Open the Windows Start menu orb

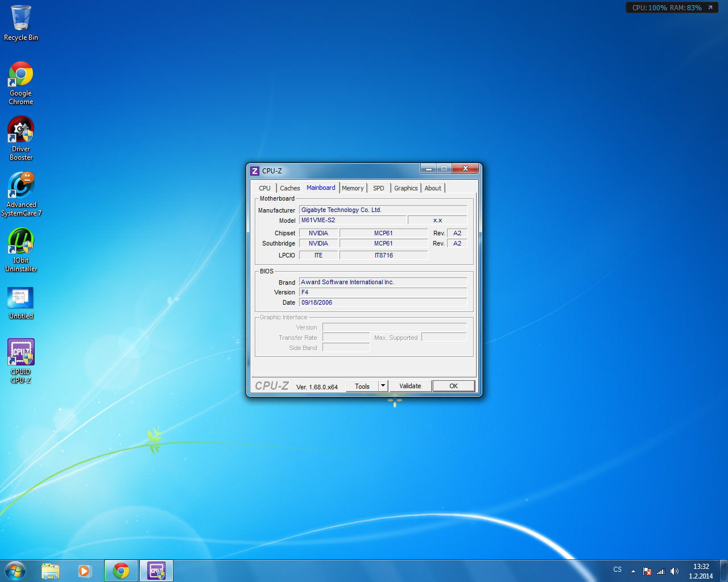15,571
